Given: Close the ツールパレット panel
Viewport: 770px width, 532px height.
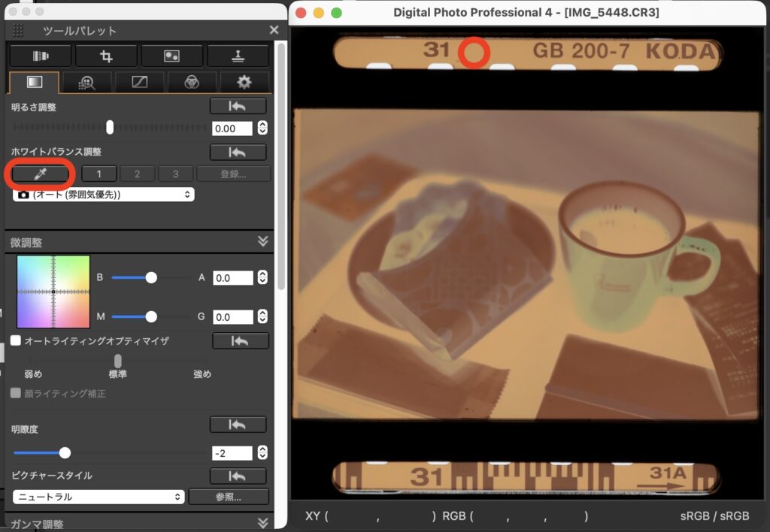Looking at the screenshot, I should pos(274,30).
